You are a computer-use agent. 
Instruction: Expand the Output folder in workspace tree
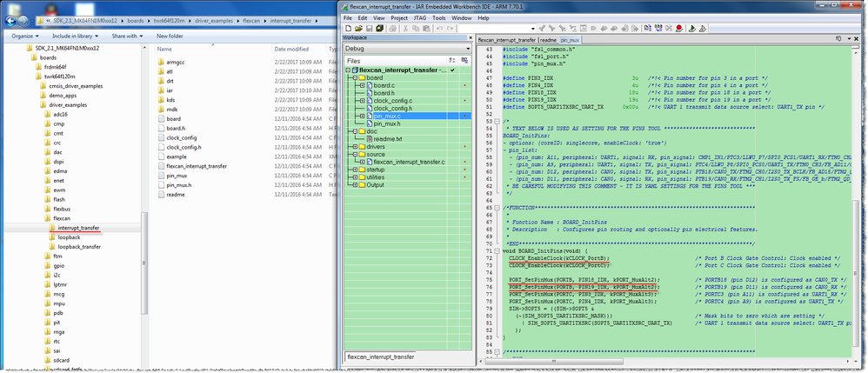point(354,185)
